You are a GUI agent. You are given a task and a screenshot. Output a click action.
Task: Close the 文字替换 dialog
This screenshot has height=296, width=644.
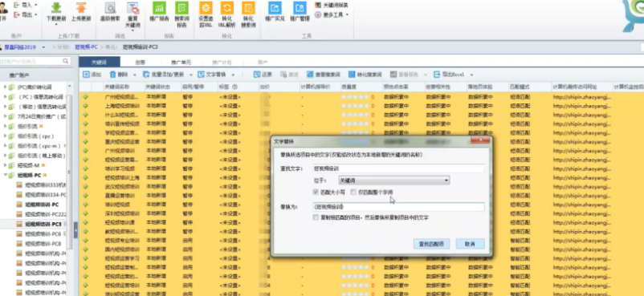coord(479,141)
